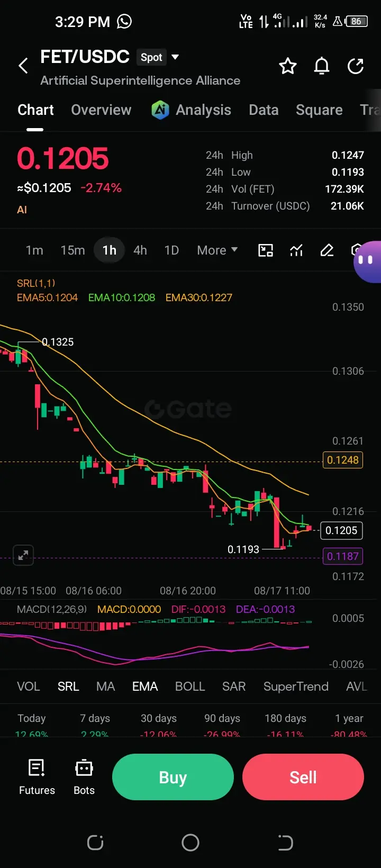Viewport: 381px width, 868px height.
Task: Tap the MACD(12,26,9) label
Action: pos(52,609)
